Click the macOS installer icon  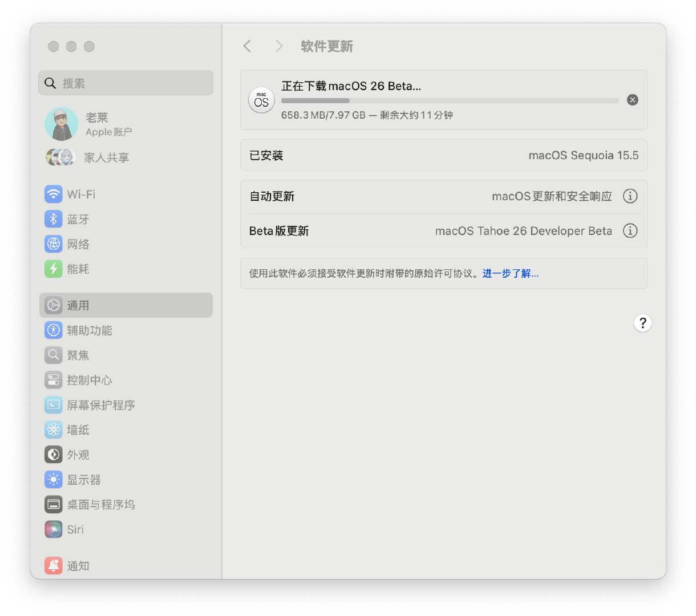pos(261,100)
